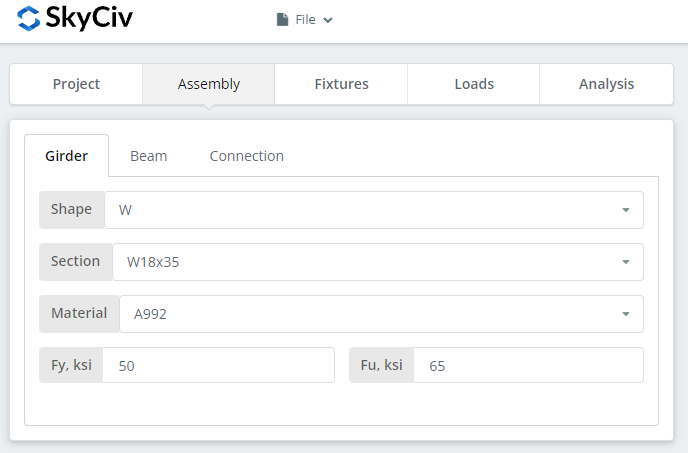Click the SkyCiv brand name text
688x453 pixels.
89,18
